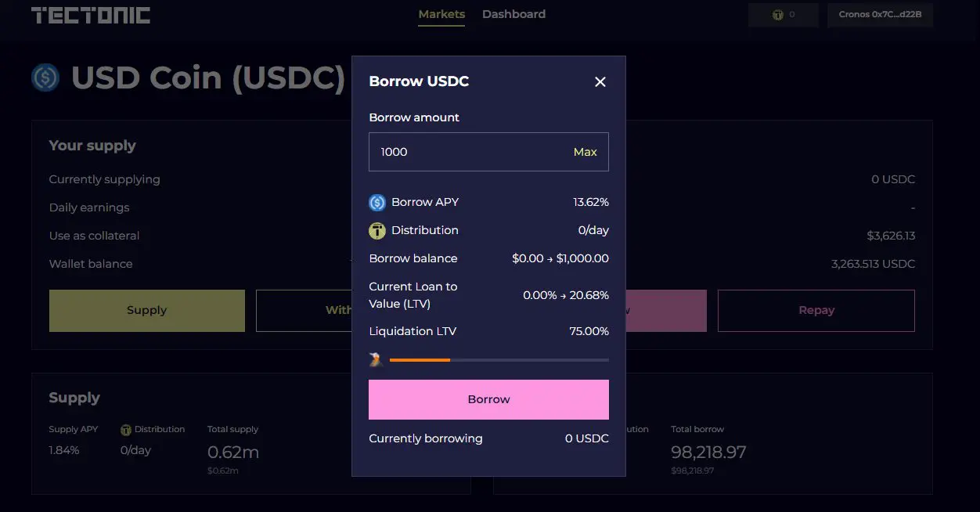
Task: Click the Tectonic logo
Action: (x=91, y=15)
